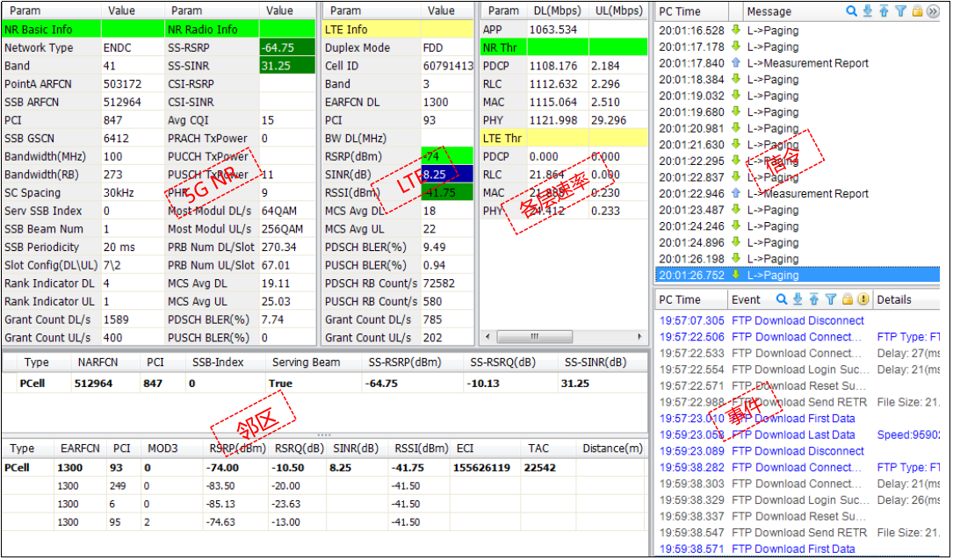
Task: Click the downlink arrow at 20:01:16.528
Action: pos(737,31)
